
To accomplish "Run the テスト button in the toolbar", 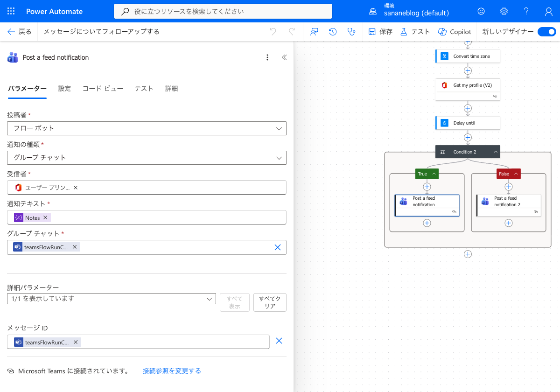I will (415, 32).
